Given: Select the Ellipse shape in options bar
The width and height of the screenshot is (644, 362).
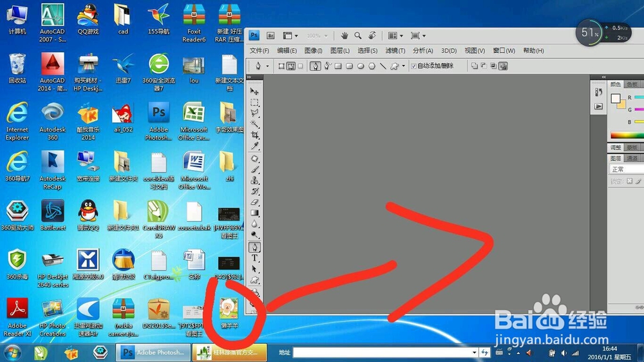Looking at the screenshot, I should click(x=361, y=66).
